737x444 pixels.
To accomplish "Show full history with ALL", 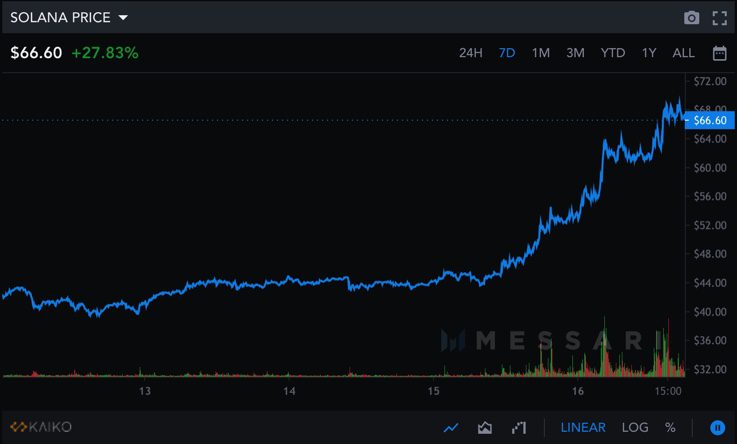I will point(683,53).
